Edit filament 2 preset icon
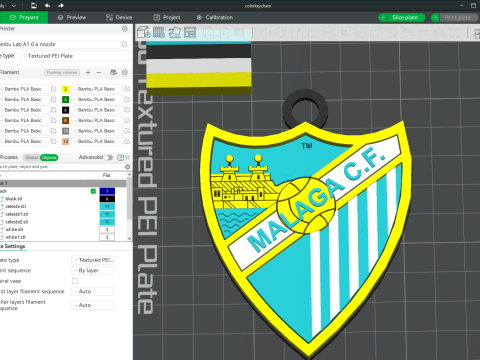 (x=127, y=89)
